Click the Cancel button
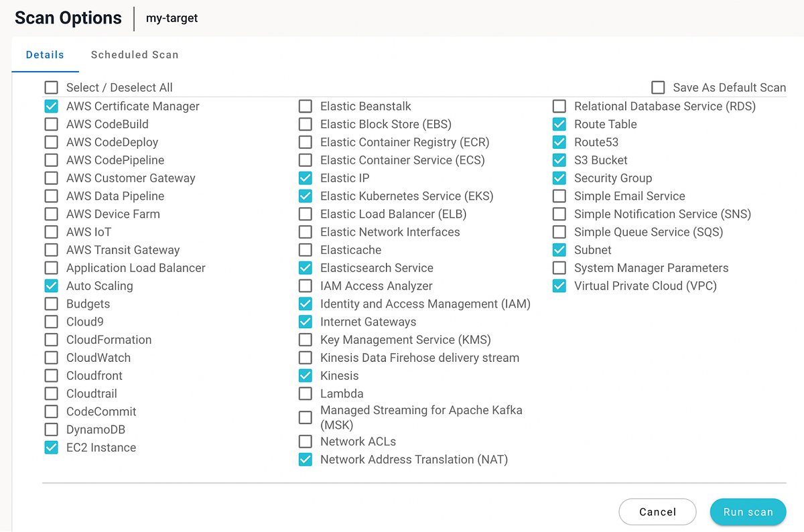 pos(657,511)
